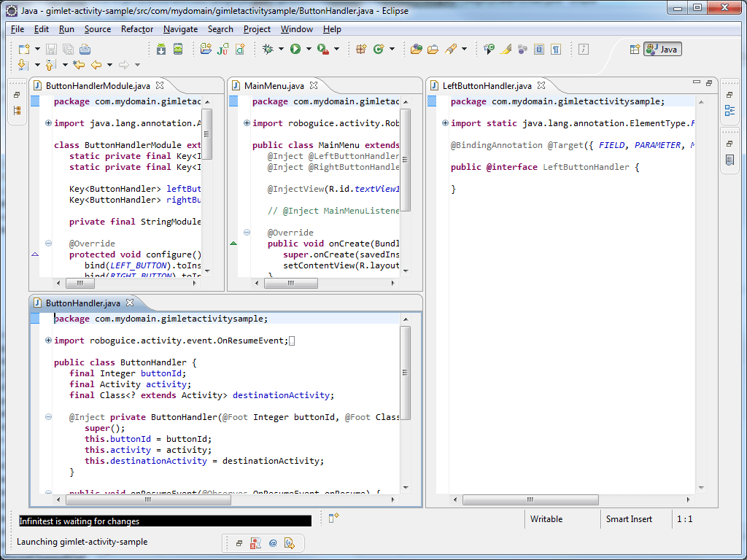Open dropdown arrow next to Run button
The height and width of the screenshot is (560, 747).
pyautogui.click(x=309, y=49)
